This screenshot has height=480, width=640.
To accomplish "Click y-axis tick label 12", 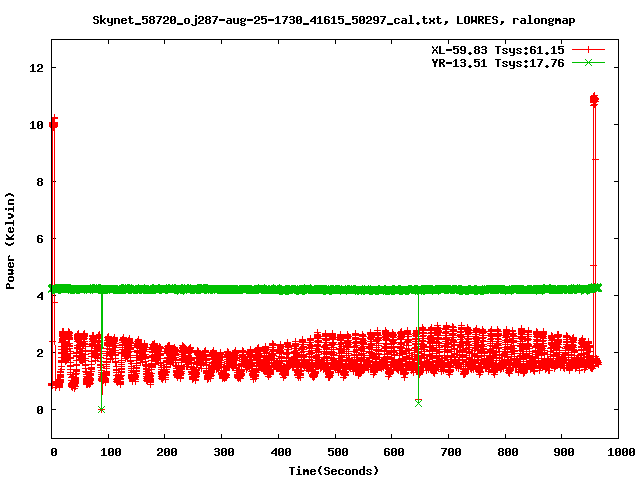I will (36, 68).
